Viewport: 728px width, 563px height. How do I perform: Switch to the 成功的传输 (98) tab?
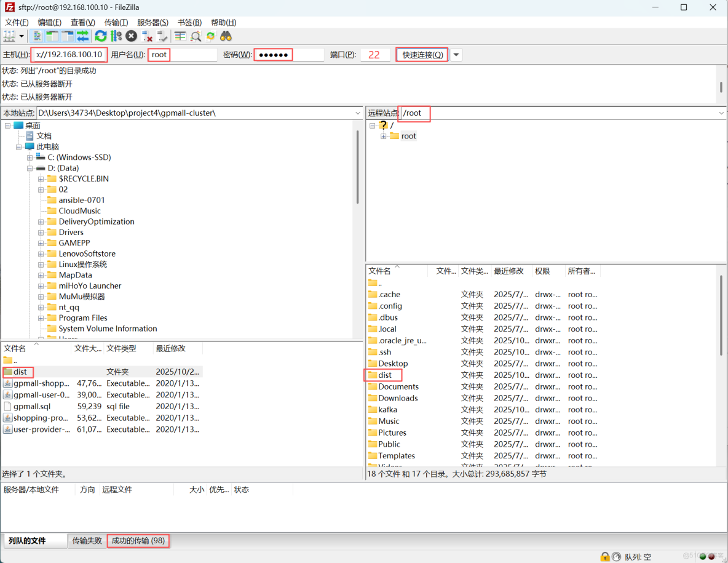138,540
